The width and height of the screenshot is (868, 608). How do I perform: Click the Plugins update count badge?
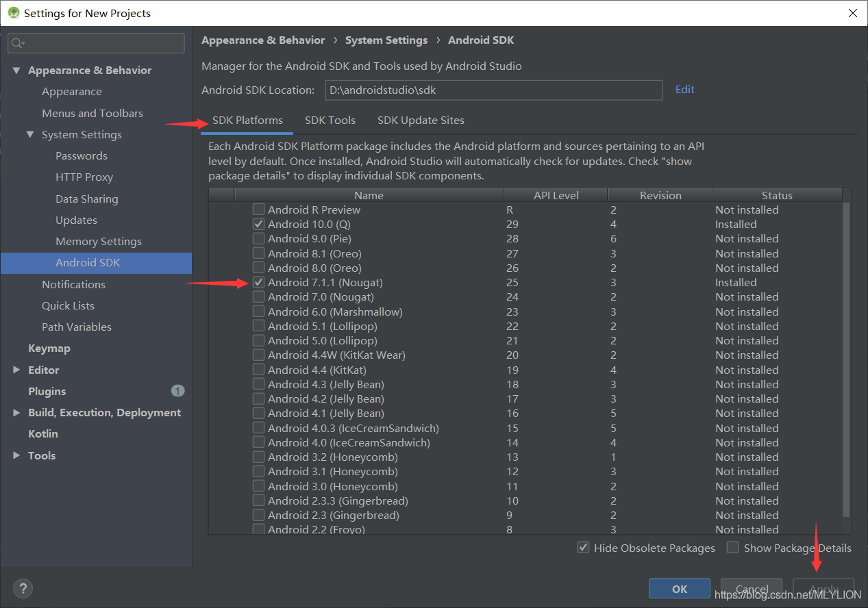click(x=177, y=391)
